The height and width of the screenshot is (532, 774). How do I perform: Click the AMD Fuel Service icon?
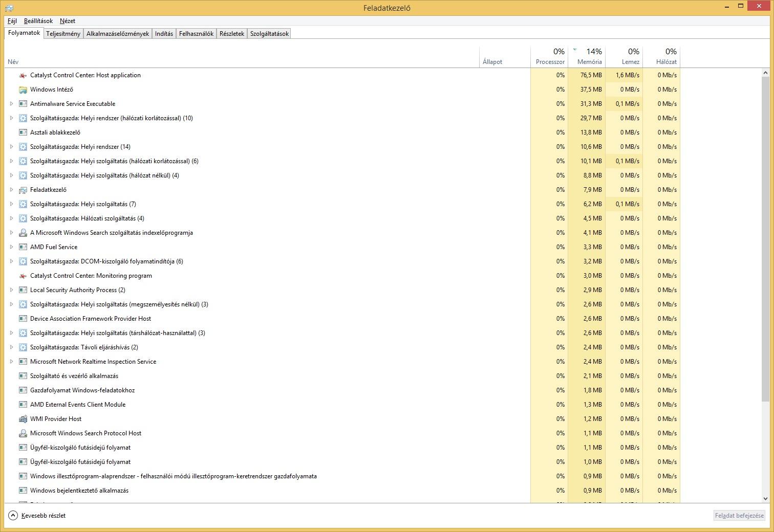23,247
